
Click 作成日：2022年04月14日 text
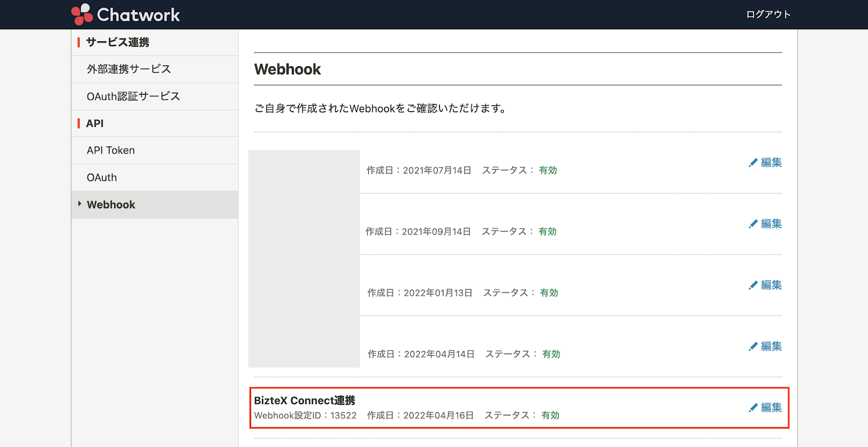coord(422,354)
